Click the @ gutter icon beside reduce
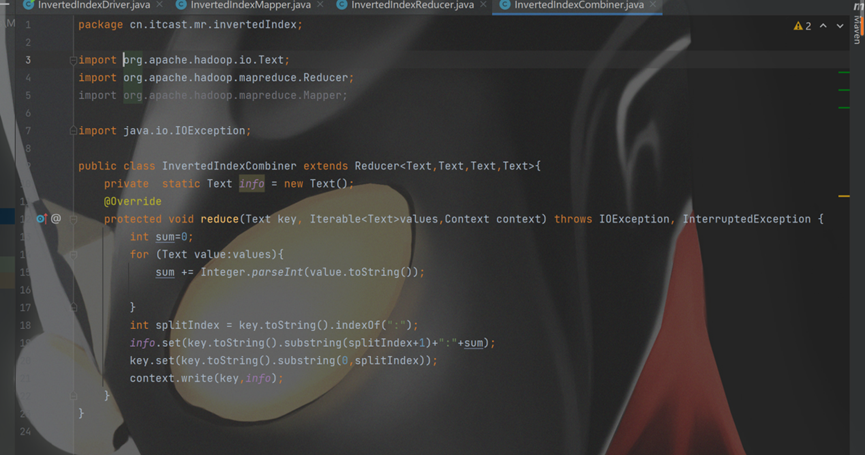This screenshot has height=455, width=865. [x=56, y=219]
